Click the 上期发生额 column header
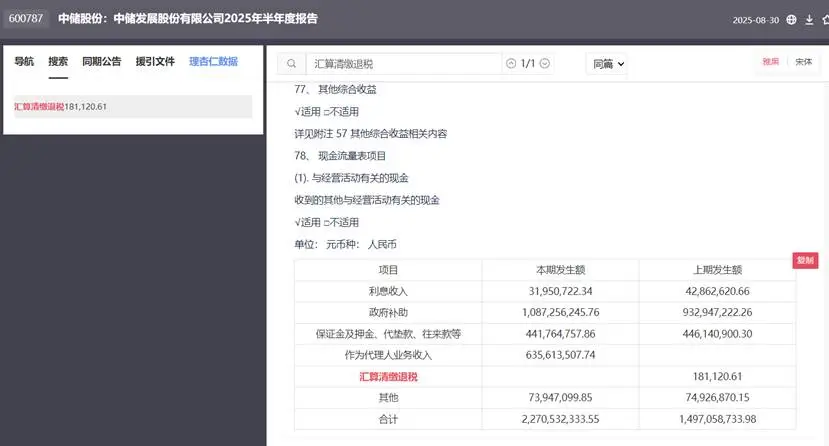Screen dimensions: 829x446 pyautogui.click(x=717, y=270)
